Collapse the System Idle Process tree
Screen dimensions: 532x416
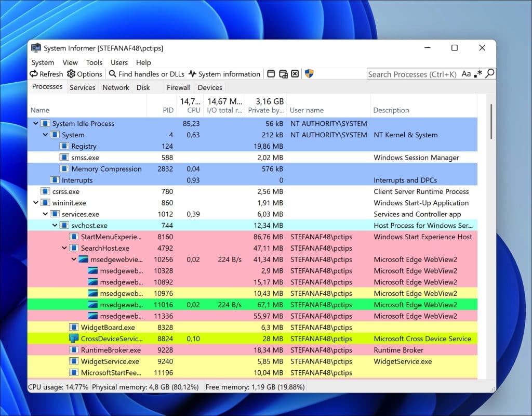[x=35, y=124]
